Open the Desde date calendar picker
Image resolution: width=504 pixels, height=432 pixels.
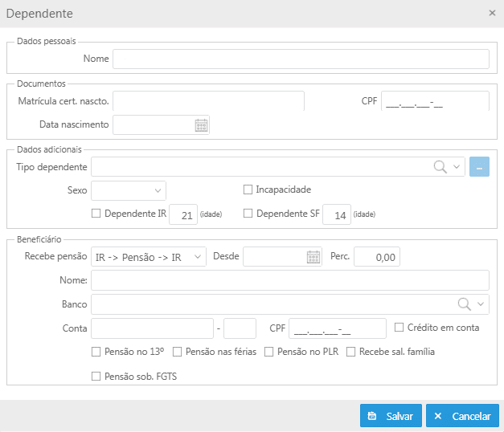(x=313, y=257)
